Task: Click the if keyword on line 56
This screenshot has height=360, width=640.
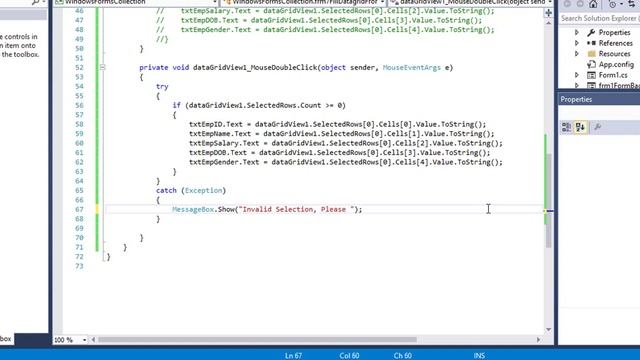Action: (176, 105)
